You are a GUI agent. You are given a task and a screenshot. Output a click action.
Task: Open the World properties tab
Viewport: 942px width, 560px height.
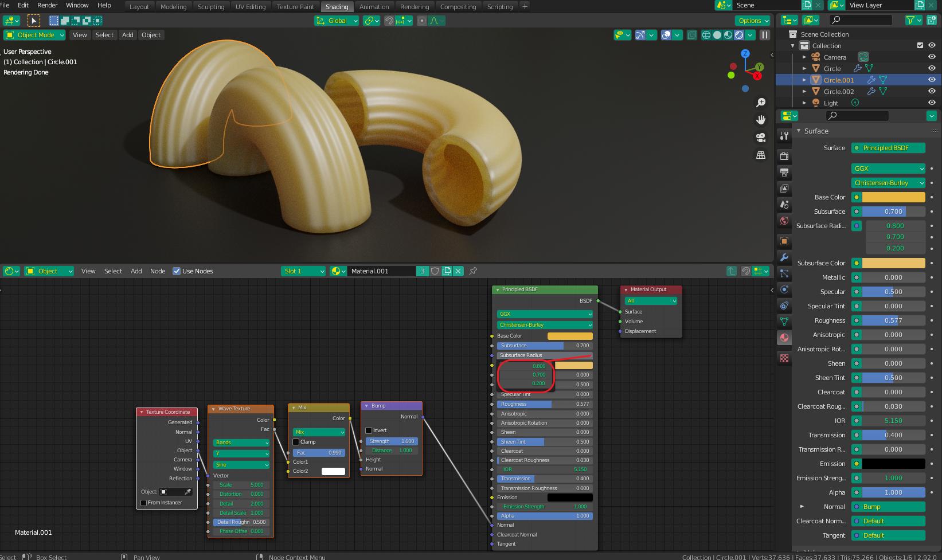784,220
